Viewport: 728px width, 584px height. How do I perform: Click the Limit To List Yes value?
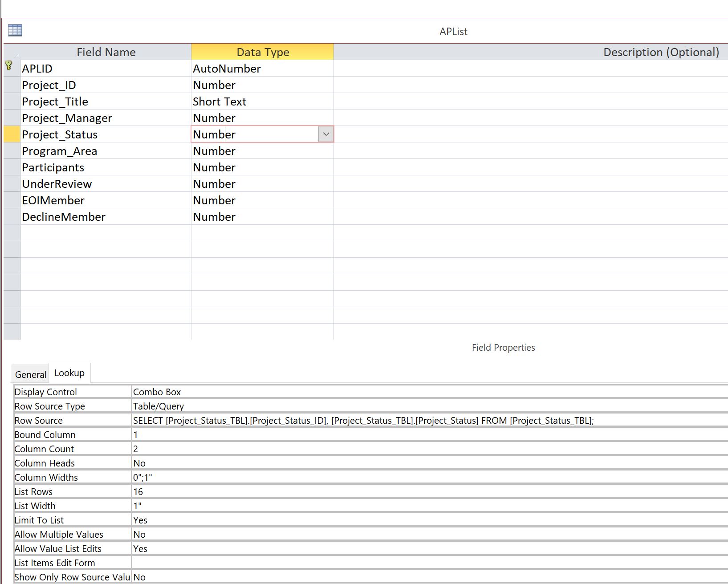click(x=140, y=520)
